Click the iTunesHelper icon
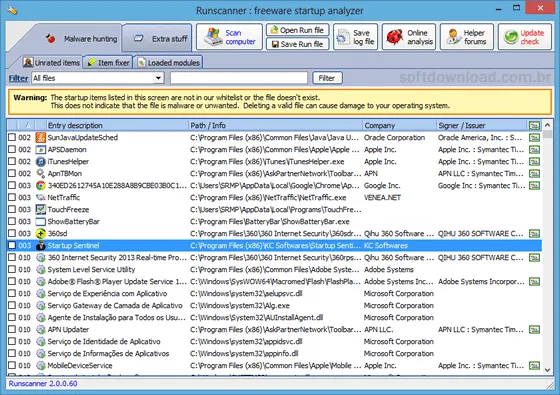This screenshot has height=395, width=560. tap(41, 162)
